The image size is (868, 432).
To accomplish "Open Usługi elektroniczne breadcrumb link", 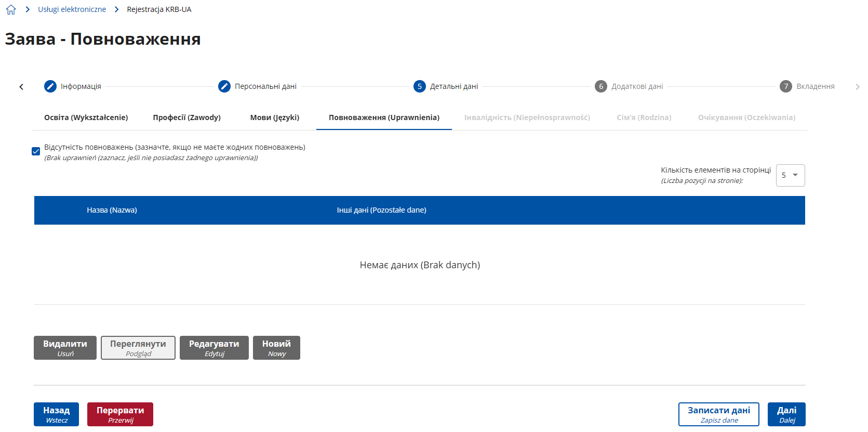I will tap(72, 9).
